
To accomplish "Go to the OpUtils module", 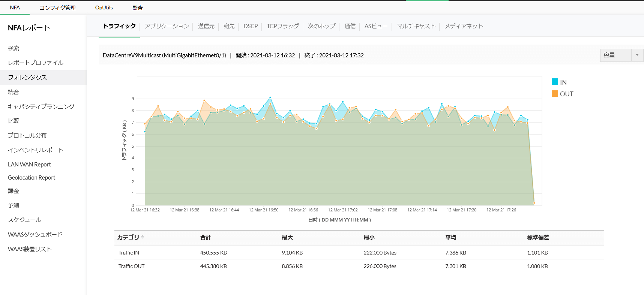I will (104, 8).
